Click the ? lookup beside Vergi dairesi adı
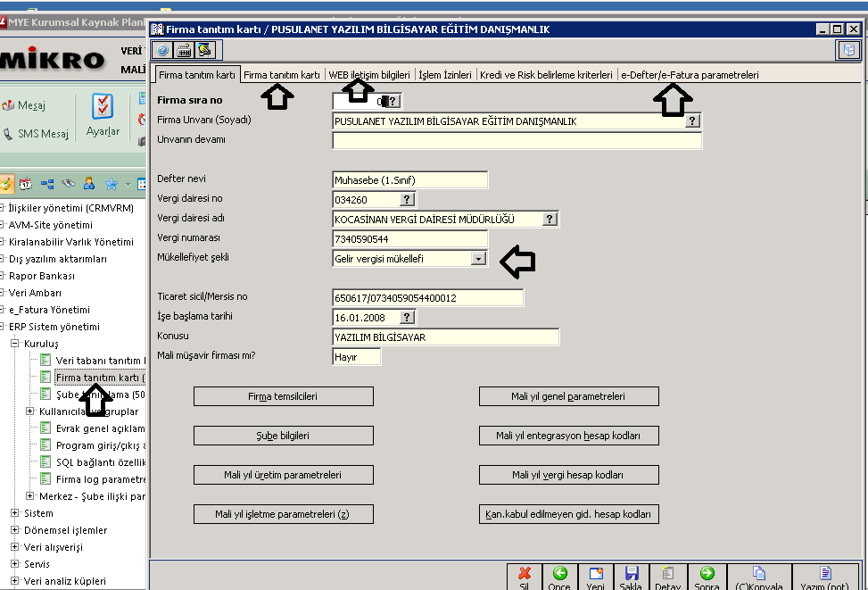This screenshot has height=590, width=868. click(550, 219)
